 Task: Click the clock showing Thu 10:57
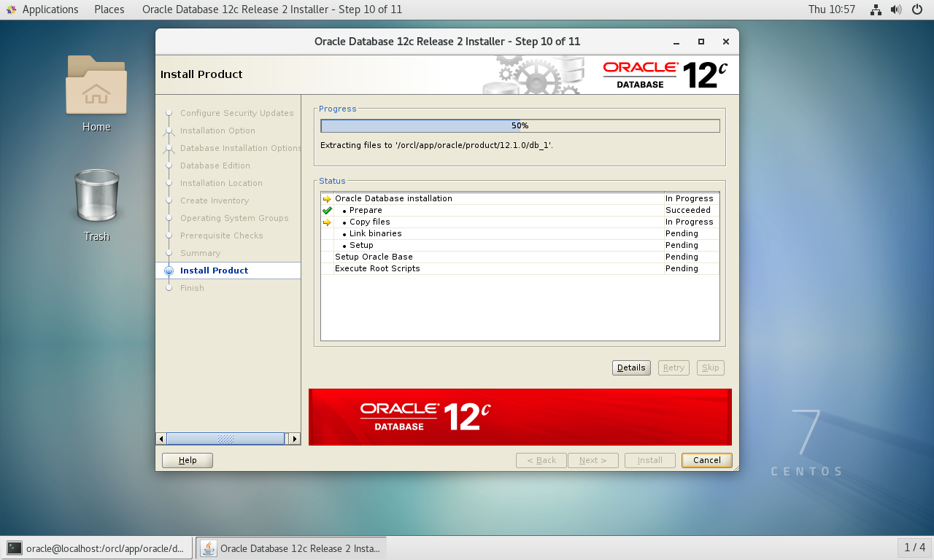click(x=832, y=9)
